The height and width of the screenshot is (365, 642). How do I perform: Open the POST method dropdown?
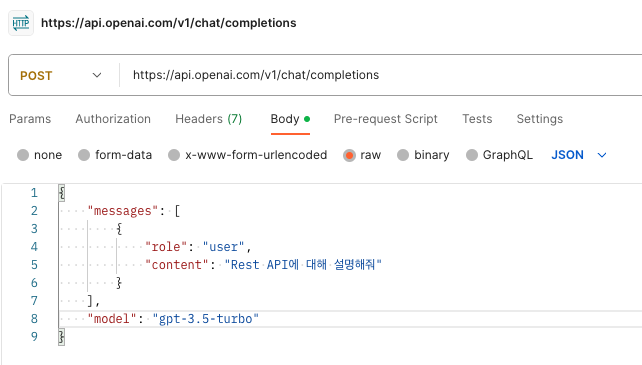pos(61,75)
